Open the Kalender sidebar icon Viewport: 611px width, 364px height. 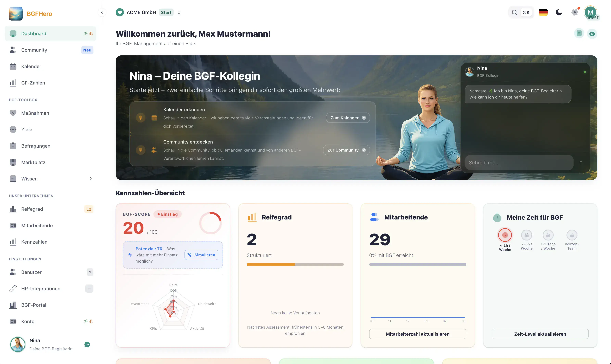click(13, 66)
